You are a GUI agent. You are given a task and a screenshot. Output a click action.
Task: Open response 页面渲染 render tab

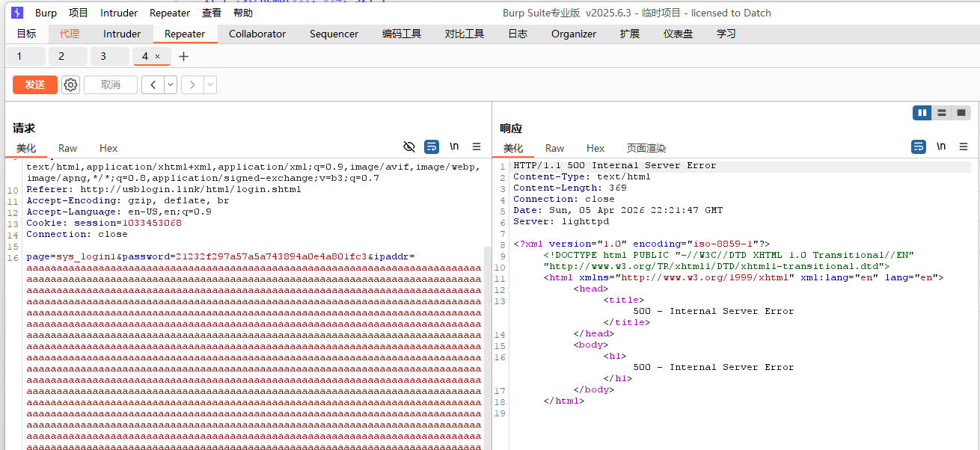646,148
